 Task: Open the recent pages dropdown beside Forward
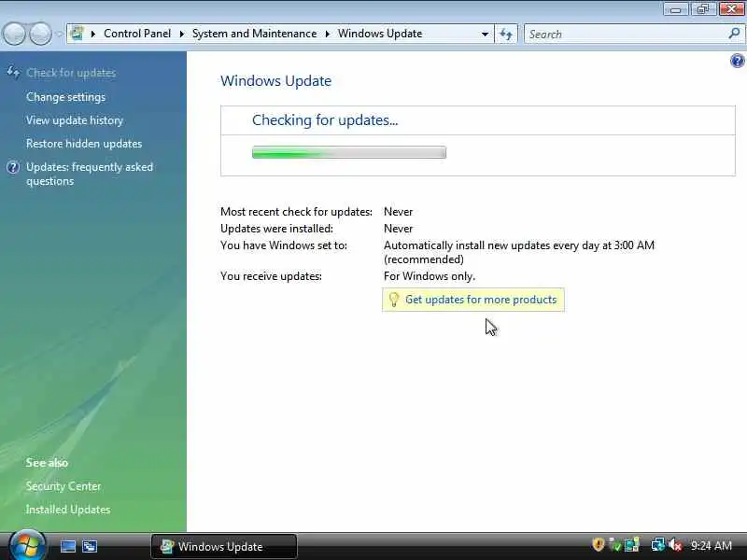pyautogui.click(x=59, y=35)
